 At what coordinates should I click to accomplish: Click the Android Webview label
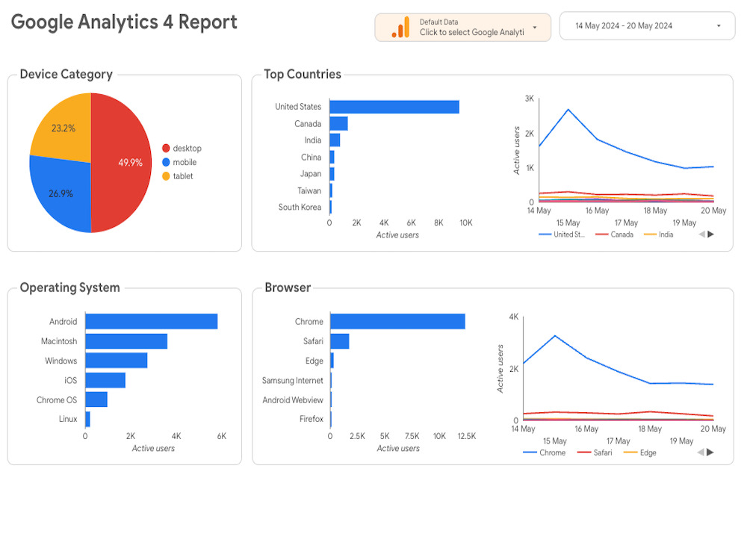click(293, 400)
